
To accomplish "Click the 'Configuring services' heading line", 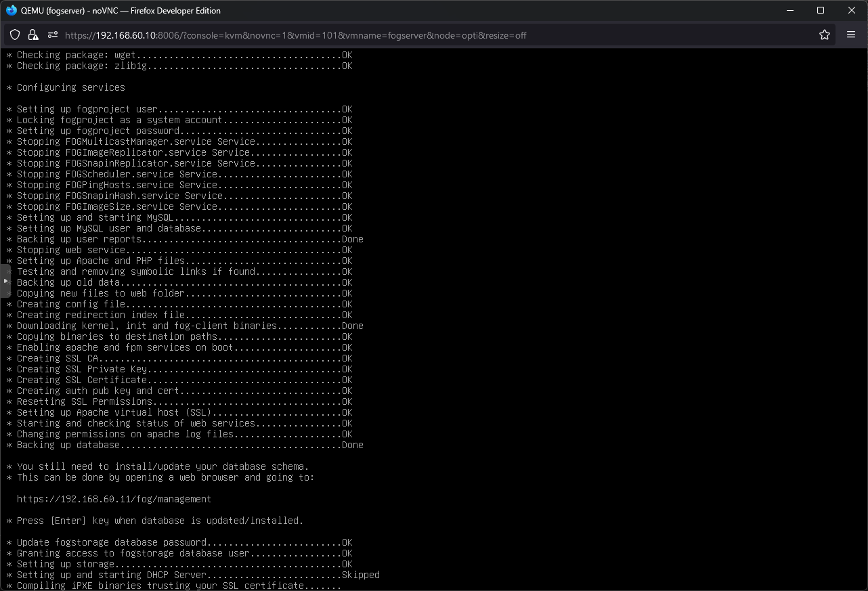I will click(66, 87).
